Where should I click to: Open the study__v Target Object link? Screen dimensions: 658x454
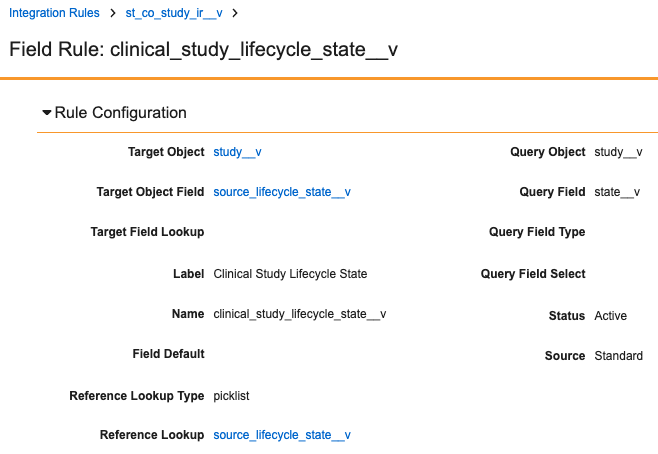[x=237, y=152]
